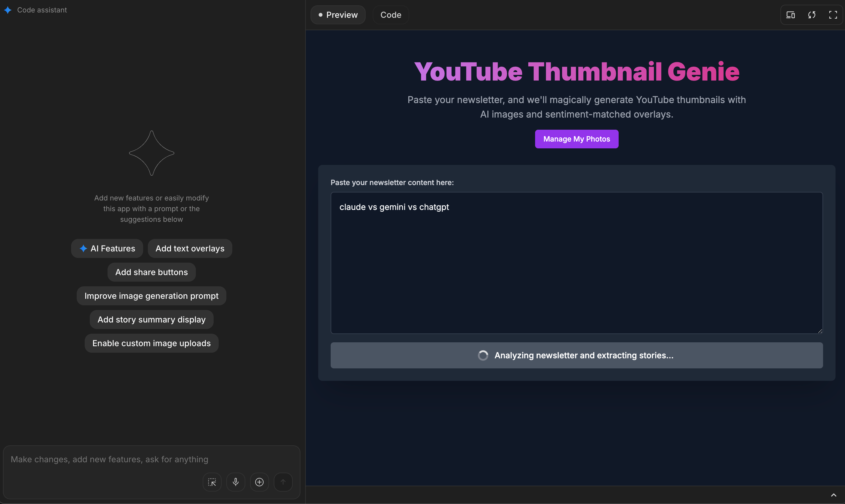Click the plus circle attach icon
Screen dimensions: 845x504
click(x=259, y=482)
